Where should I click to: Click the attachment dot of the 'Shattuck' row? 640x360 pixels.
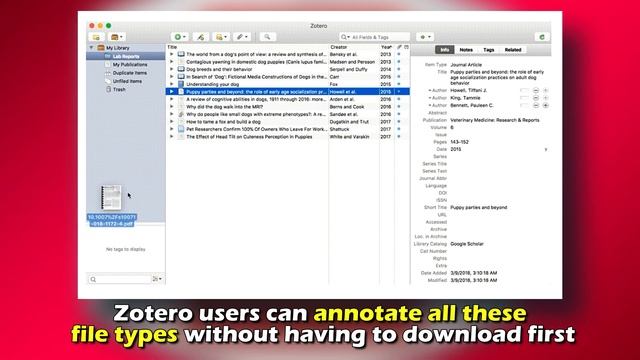(399, 129)
